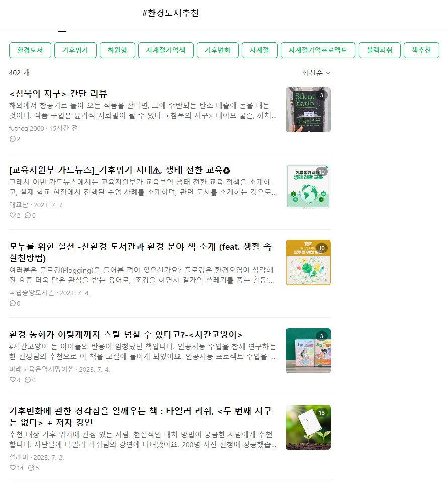Screen dimensions: 448x484
Task: Tap heart icon on 시간고양이 post
Action: point(13,380)
